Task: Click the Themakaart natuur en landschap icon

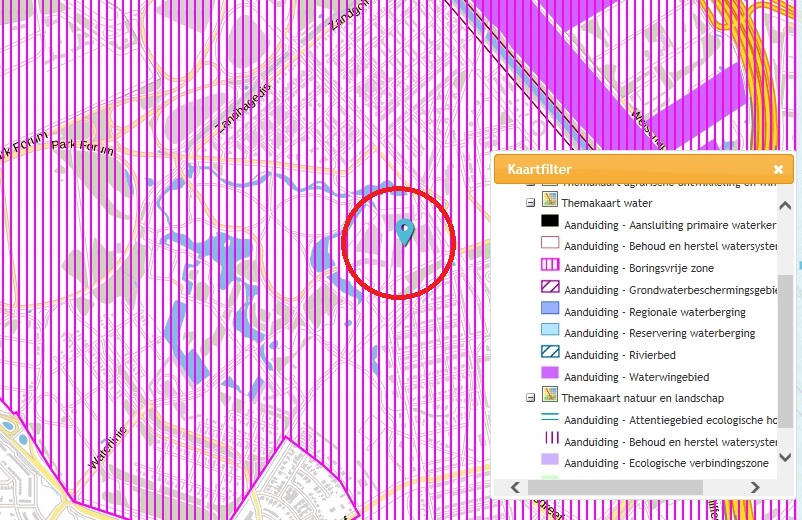Action: [548, 397]
